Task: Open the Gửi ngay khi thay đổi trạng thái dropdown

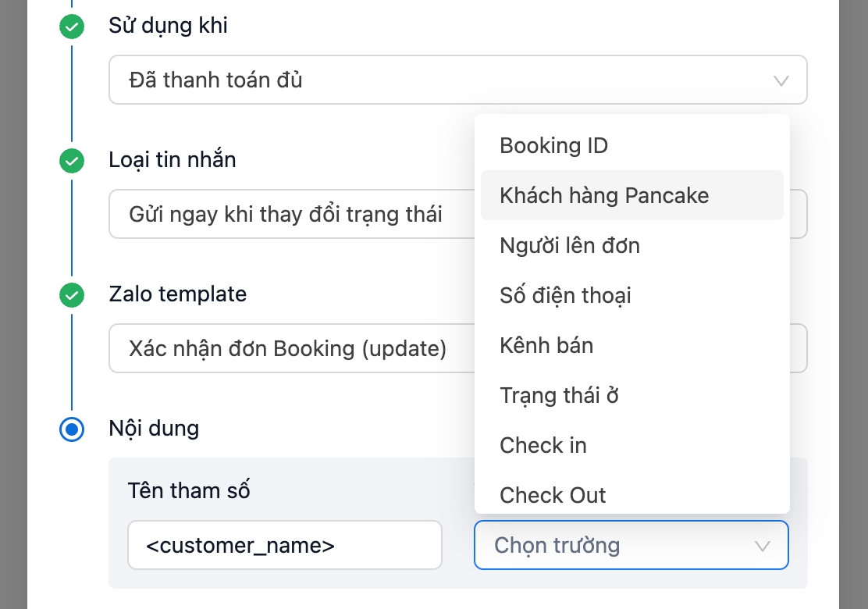Action: pos(289,214)
